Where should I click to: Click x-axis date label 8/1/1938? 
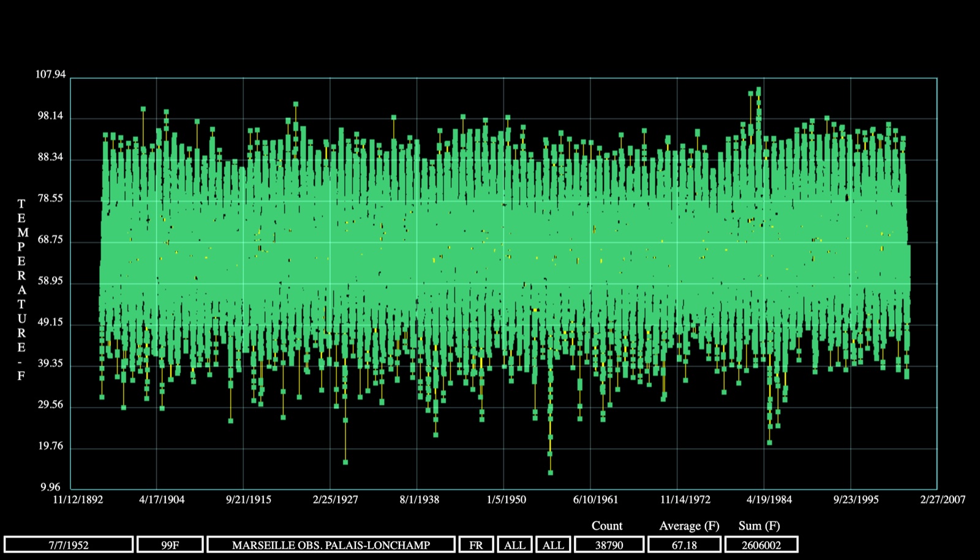coord(420,499)
